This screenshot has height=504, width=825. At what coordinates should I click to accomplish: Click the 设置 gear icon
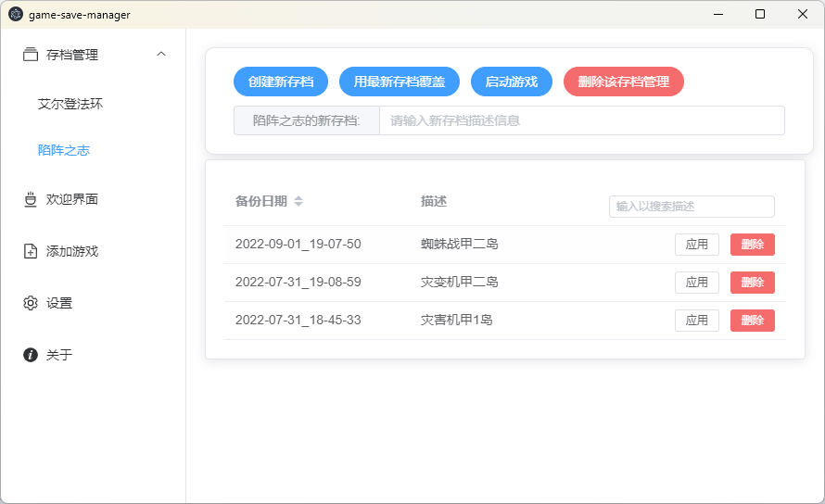pos(31,303)
